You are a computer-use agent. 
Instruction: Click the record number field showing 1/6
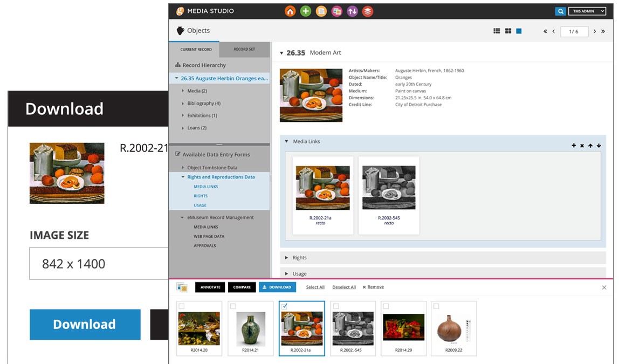pos(574,32)
